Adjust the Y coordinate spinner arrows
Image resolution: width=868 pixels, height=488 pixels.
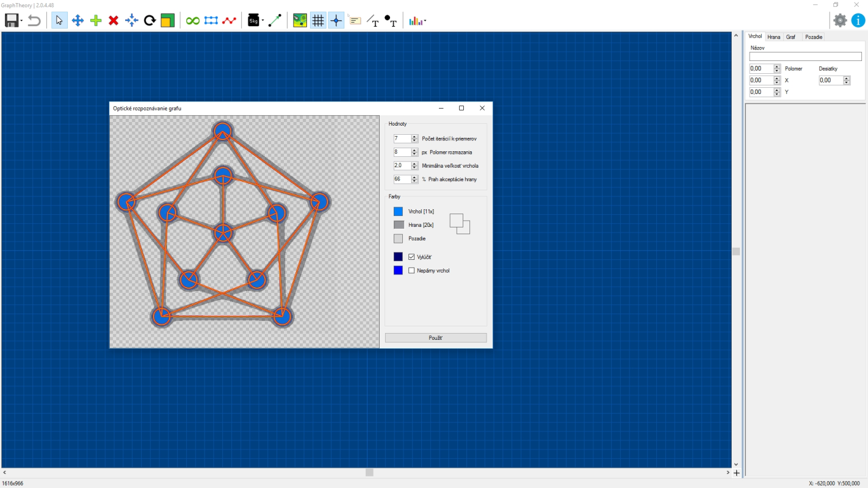point(777,92)
